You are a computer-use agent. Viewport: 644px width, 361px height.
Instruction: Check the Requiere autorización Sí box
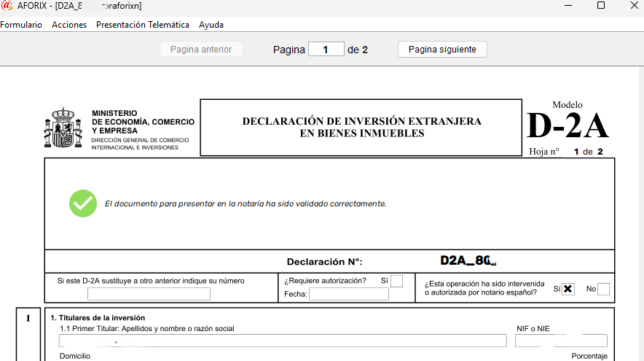(x=396, y=281)
